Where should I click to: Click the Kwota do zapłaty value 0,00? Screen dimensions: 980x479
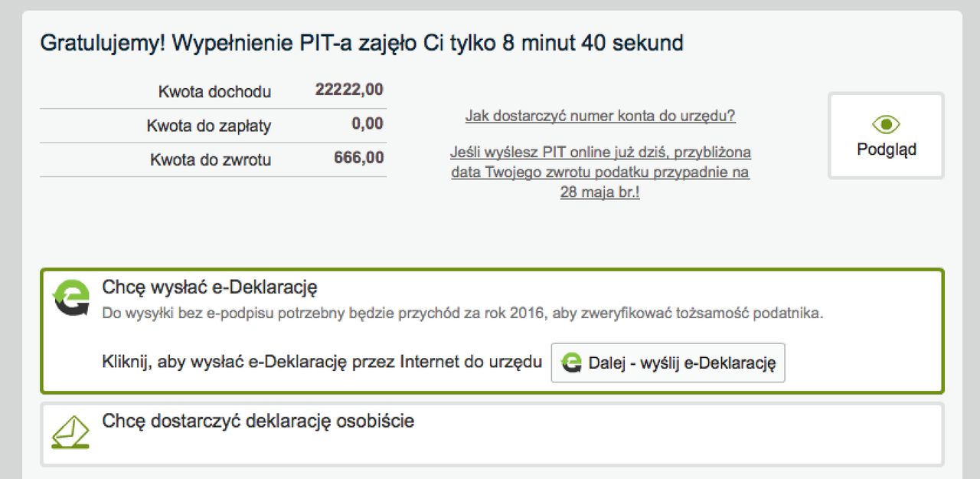(x=367, y=124)
